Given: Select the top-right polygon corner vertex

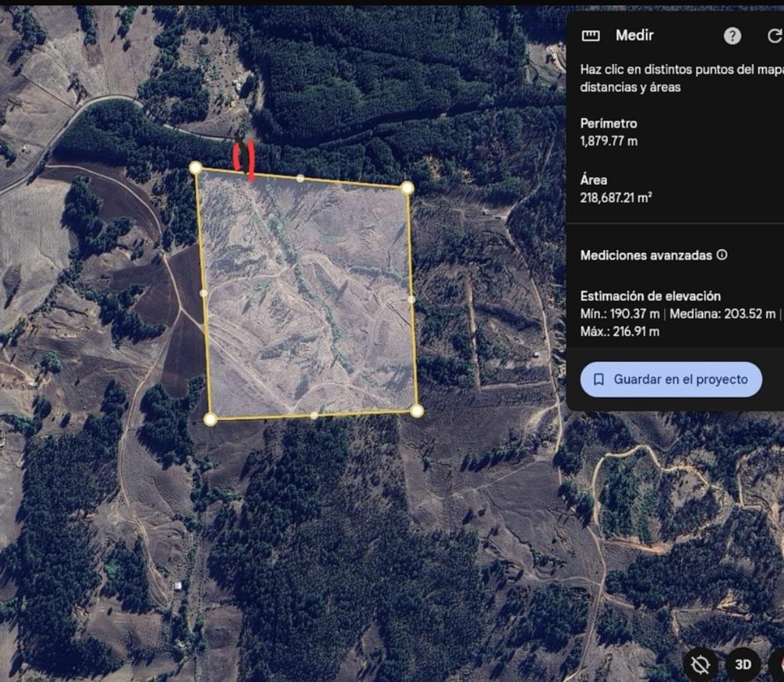Looking at the screenshot, I should [407, 188].
